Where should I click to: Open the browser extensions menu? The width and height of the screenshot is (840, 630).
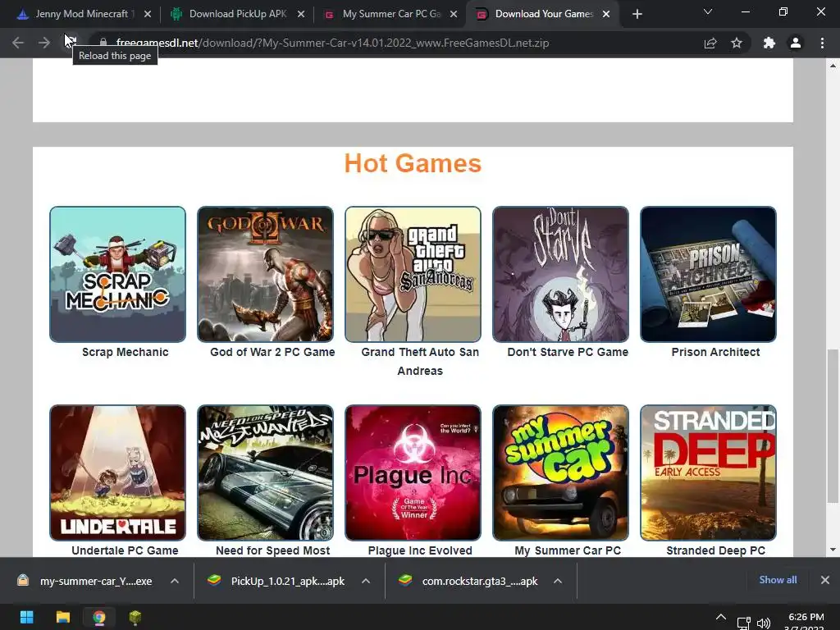click(x=769, y=43)
